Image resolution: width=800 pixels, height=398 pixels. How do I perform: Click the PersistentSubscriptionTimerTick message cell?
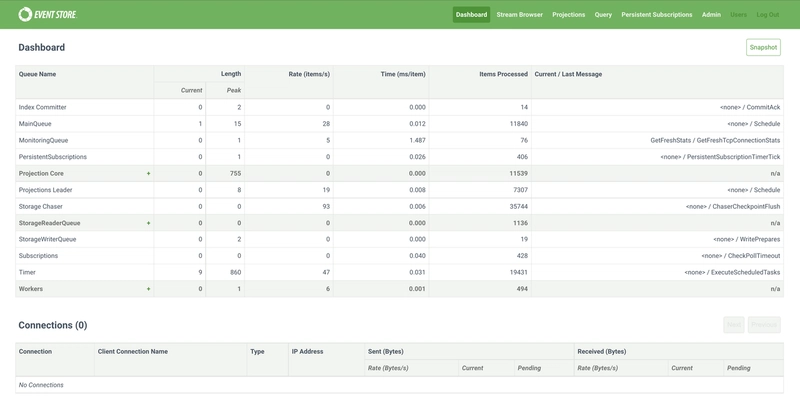[x=720, y=157]
